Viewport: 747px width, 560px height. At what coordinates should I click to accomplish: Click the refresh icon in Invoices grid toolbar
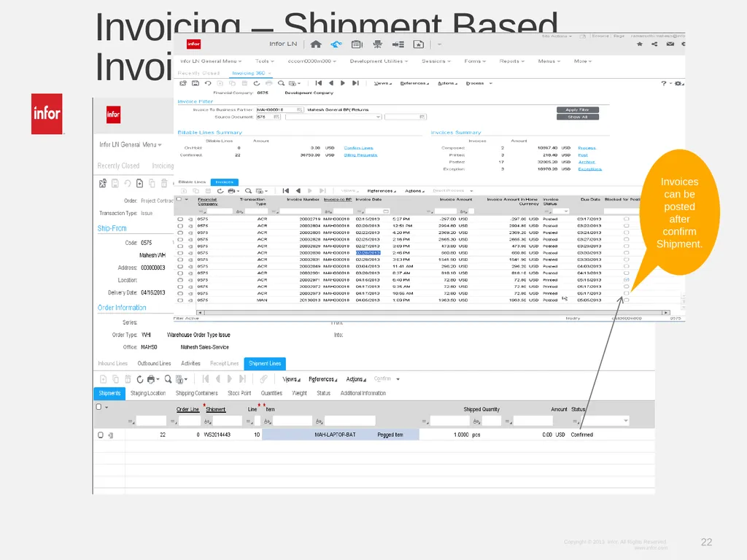click(x=220, y=191)
